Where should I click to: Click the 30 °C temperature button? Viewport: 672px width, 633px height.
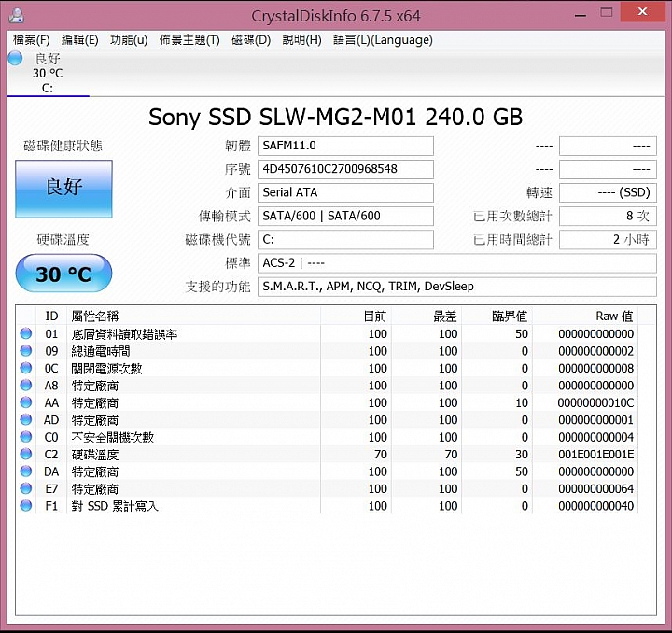[63, 274]
